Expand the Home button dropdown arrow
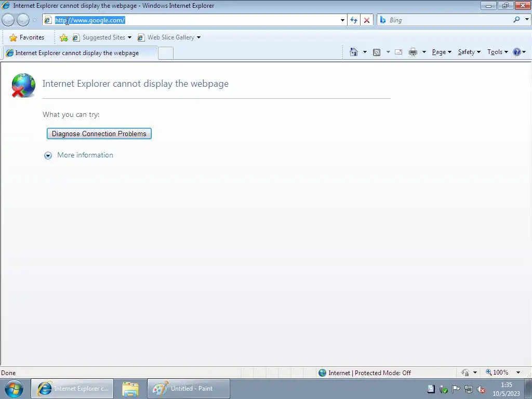Screen dimensions: 532x399 tap(365, 52)
